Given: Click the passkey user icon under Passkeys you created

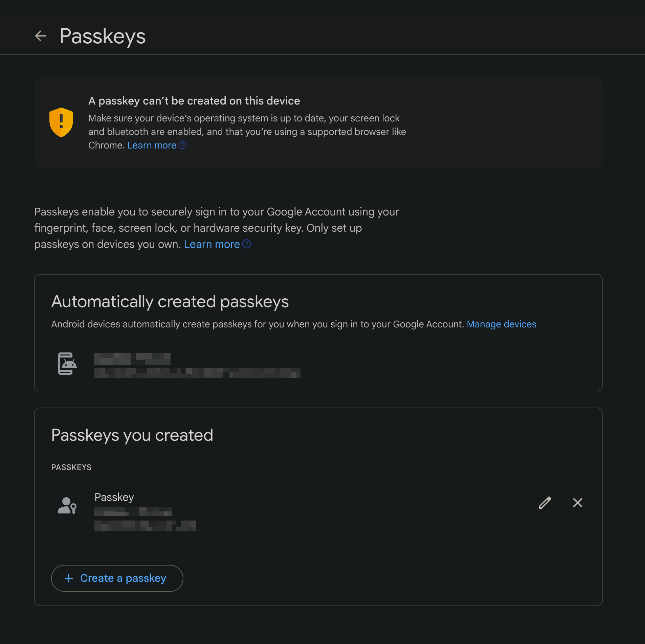Looking at the screenshot, I should [x=67, y=506].
